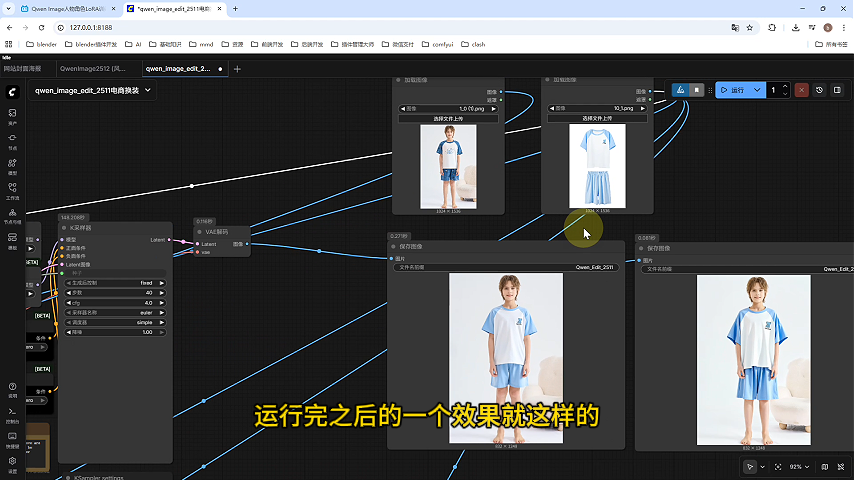The height and width of the screenshot is (480, 854).
Task: Click the Qwen_Edit_2511 filename prefix field
Action: 506,268
